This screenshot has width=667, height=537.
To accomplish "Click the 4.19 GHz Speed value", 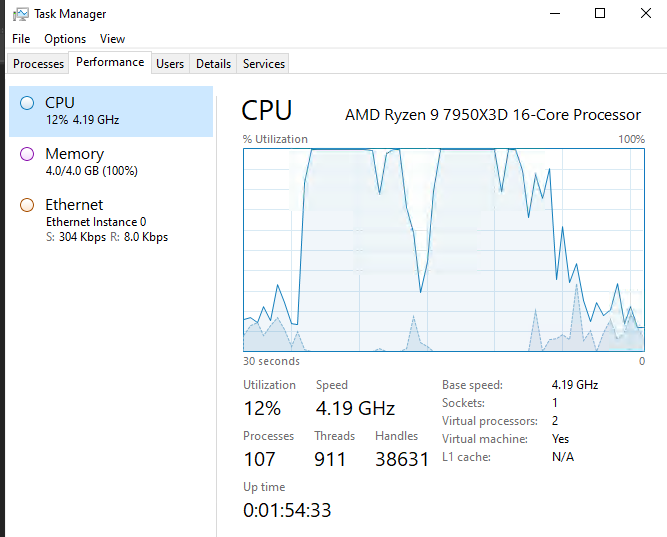I will [x=355, y=408].
